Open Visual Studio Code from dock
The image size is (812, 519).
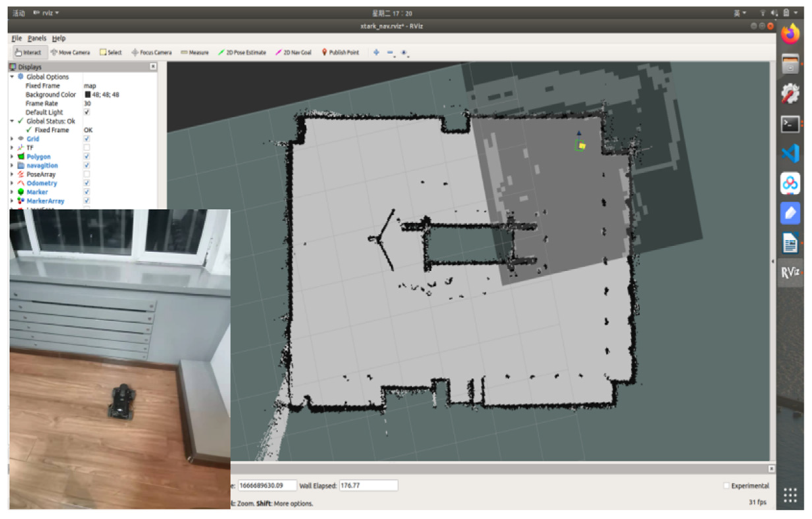tap(790, 153)
